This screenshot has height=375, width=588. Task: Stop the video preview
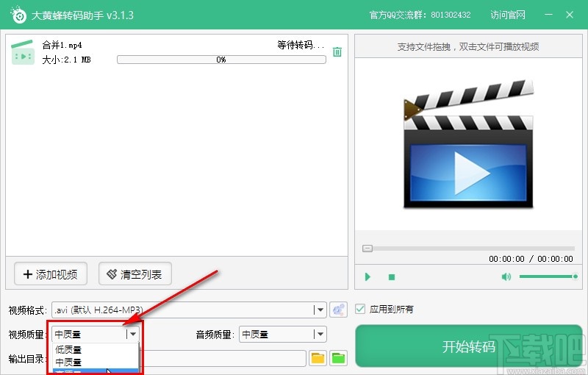392,277
